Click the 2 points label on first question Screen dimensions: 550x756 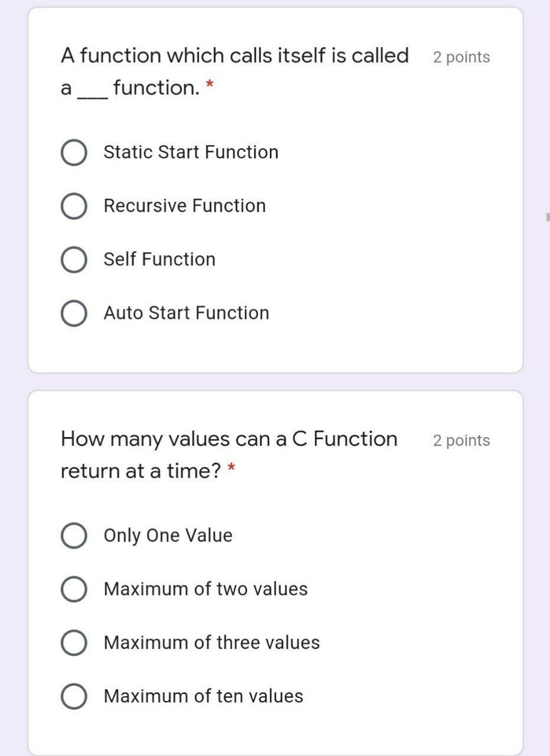(x=461, y=57)
